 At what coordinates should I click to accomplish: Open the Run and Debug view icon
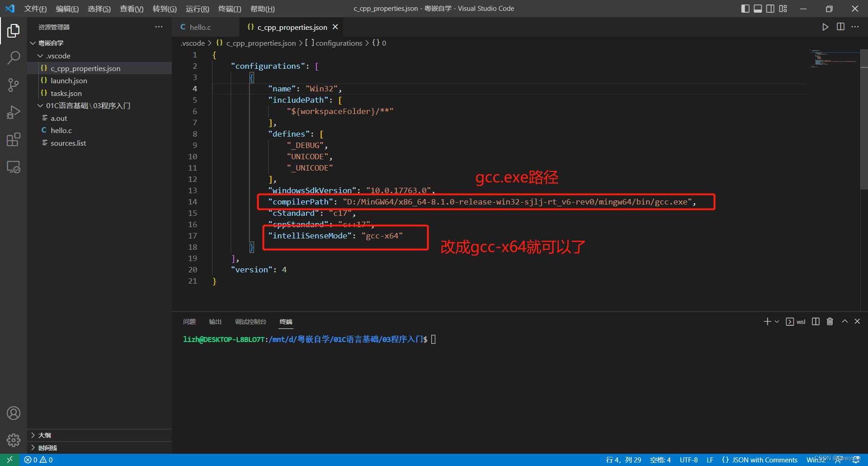pos(14,112)
